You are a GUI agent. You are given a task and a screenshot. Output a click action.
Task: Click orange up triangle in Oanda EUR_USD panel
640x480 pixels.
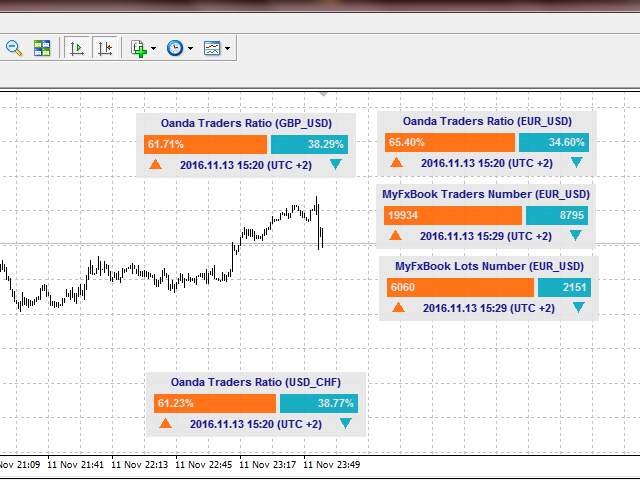(x=396, y=162)
